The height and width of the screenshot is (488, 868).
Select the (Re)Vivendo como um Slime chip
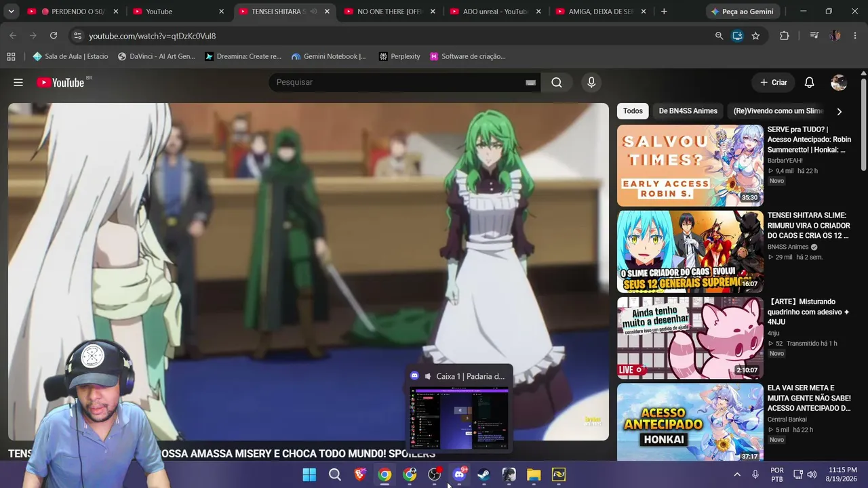tap(778, 111)
